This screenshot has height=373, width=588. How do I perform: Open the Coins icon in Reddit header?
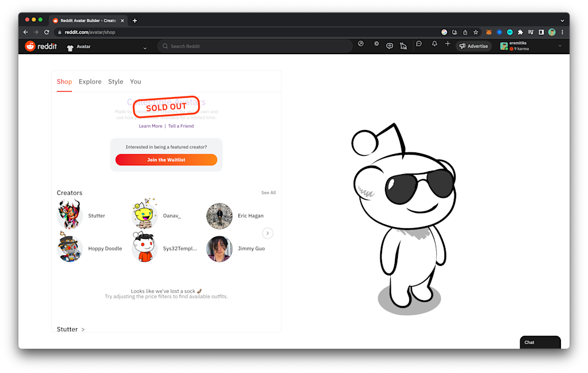[376, 44]
